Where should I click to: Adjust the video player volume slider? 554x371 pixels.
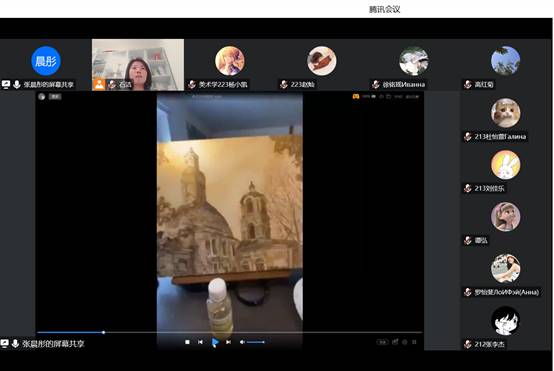tap(256, 342)
